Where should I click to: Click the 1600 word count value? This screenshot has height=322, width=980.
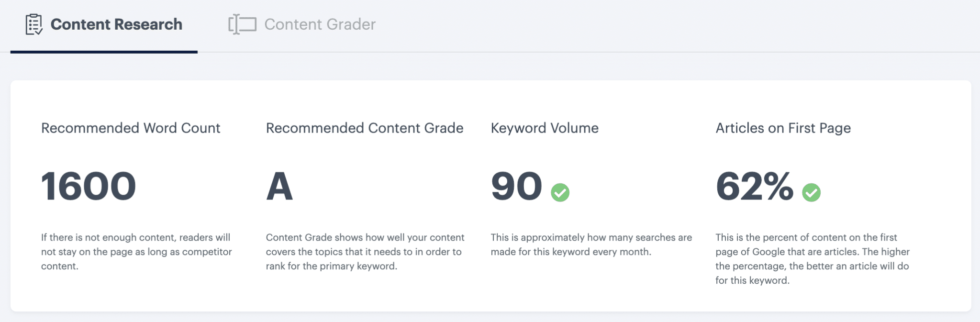88,187
